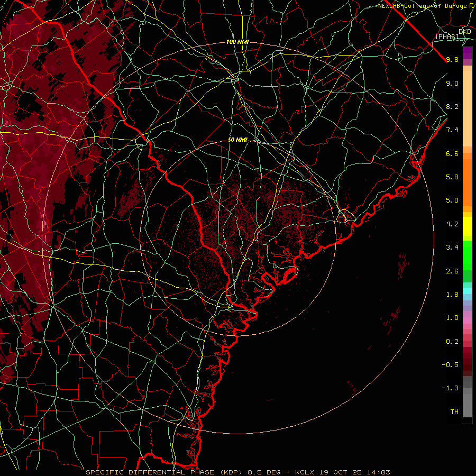Pick the yellow segment of the color bar
This screenshot has height=476, width=476.
(467, 226)
